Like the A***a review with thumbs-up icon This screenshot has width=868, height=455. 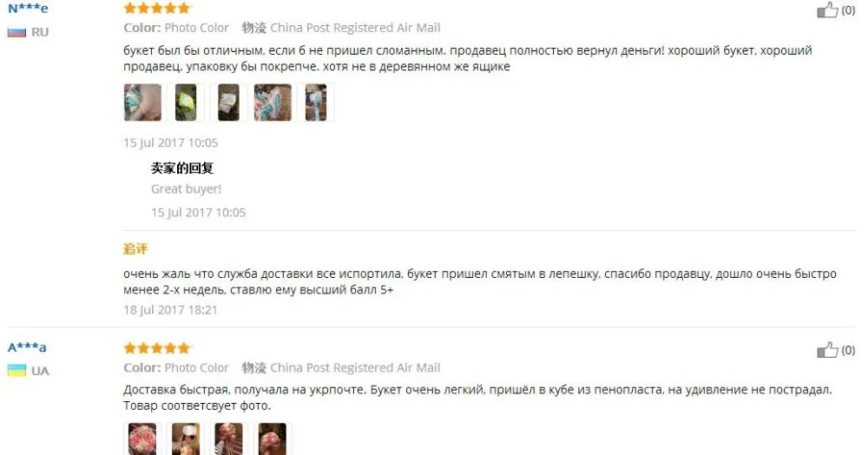coord(827,350)
